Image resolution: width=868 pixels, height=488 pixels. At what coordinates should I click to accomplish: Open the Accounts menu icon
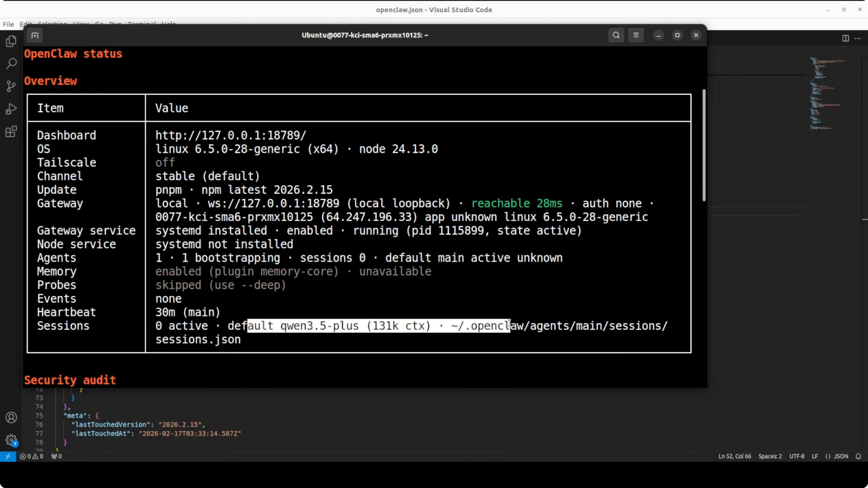point(11,418)
